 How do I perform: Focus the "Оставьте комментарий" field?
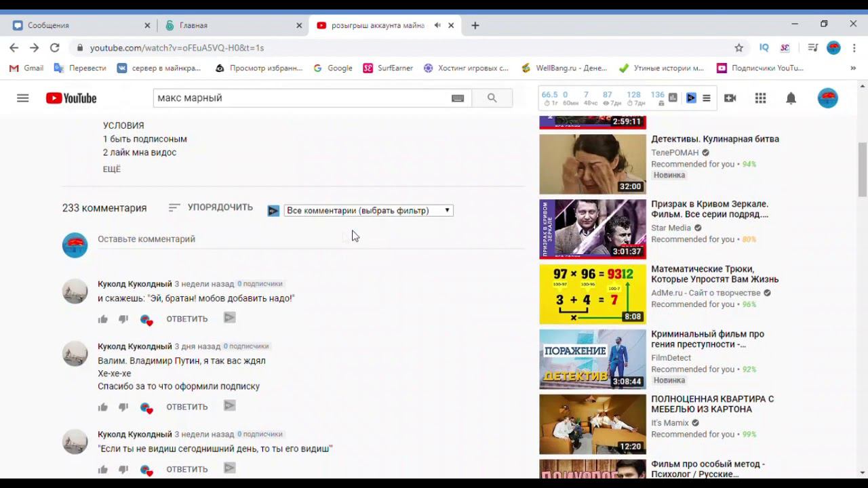[311, 239]
